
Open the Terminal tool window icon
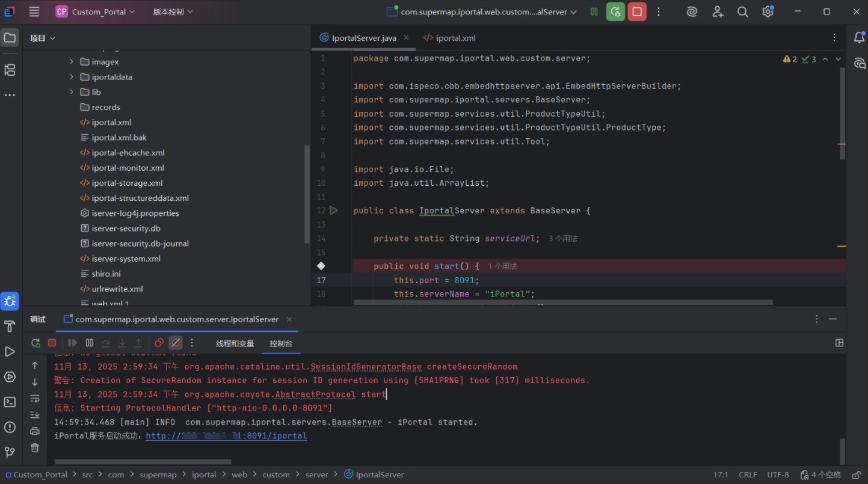click(10, 402)
